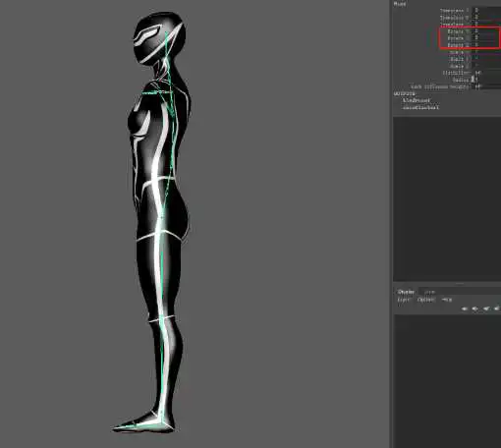Select the Translate X value field

[486, 11]
